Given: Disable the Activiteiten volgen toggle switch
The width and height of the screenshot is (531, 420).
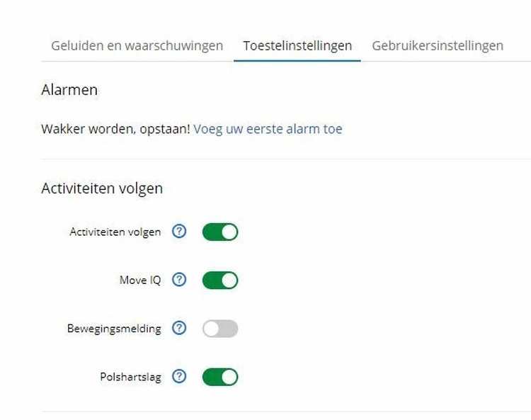Looking at the screenshot, I should click(220, 232).
